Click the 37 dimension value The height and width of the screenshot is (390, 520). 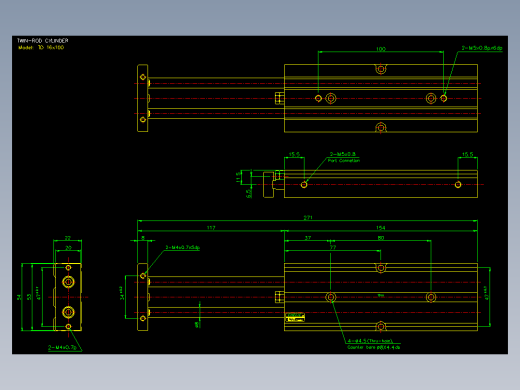click(308, 238)
